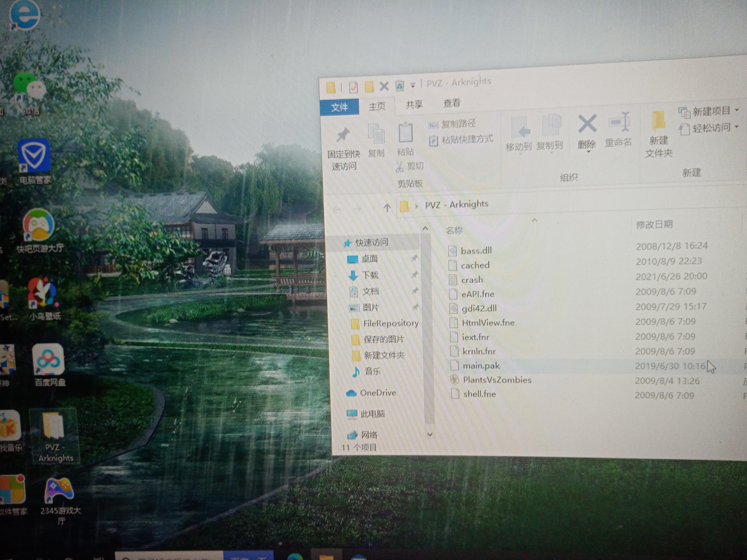Image resolution: width=747 pixels, height=560 pixels.
Task: Select the cached file
Action: click(x=469, y=265)
